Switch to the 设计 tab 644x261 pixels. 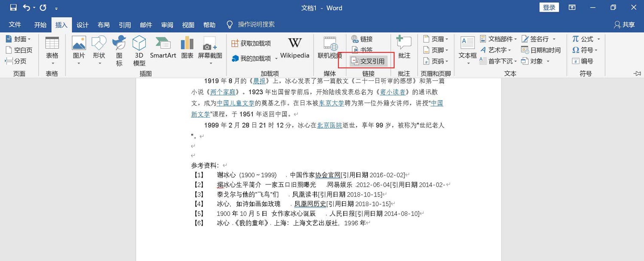coord(82,25)
